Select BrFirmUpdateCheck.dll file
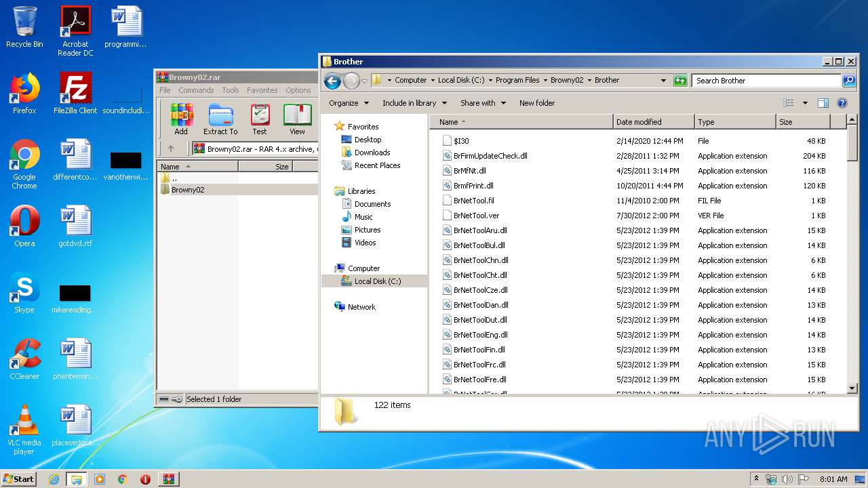The width and height of the screenshot is (868, 488). tap(490, 156)
